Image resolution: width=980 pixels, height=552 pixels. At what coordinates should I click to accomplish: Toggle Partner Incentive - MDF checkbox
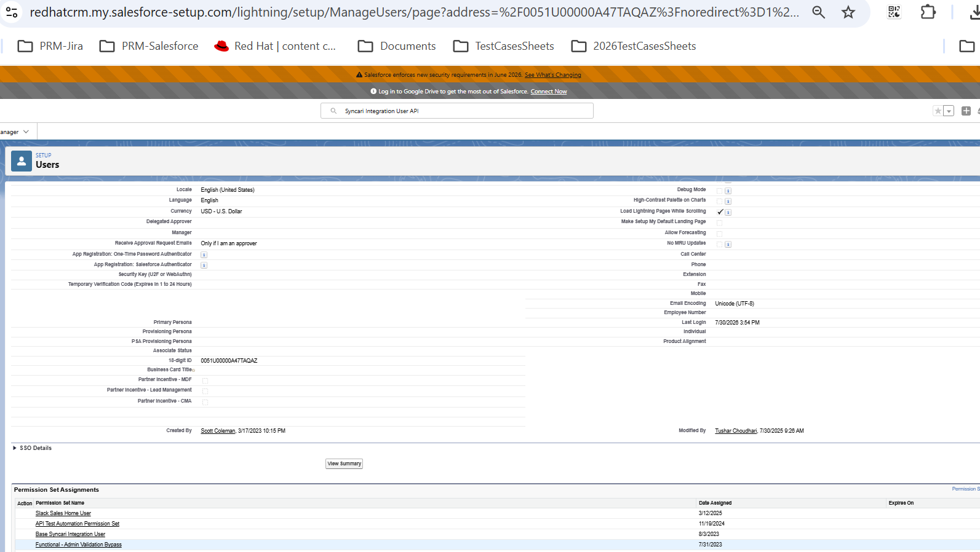pyautogui.click(x=205, y=381)
